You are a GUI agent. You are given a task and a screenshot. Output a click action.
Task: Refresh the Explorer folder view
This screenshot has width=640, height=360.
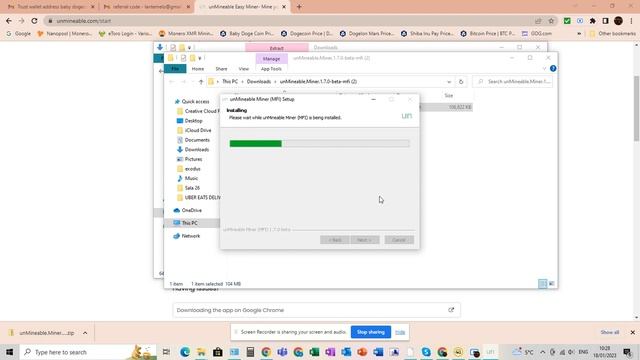click(x=461, y=82)
